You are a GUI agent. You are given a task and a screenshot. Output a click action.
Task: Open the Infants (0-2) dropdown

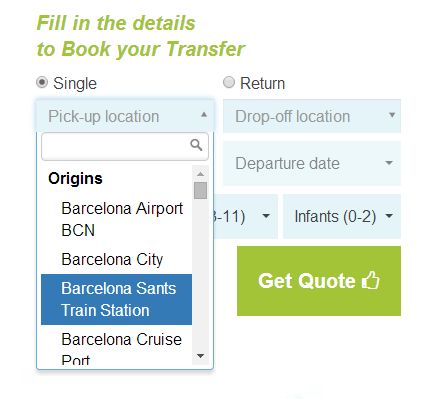342,216
